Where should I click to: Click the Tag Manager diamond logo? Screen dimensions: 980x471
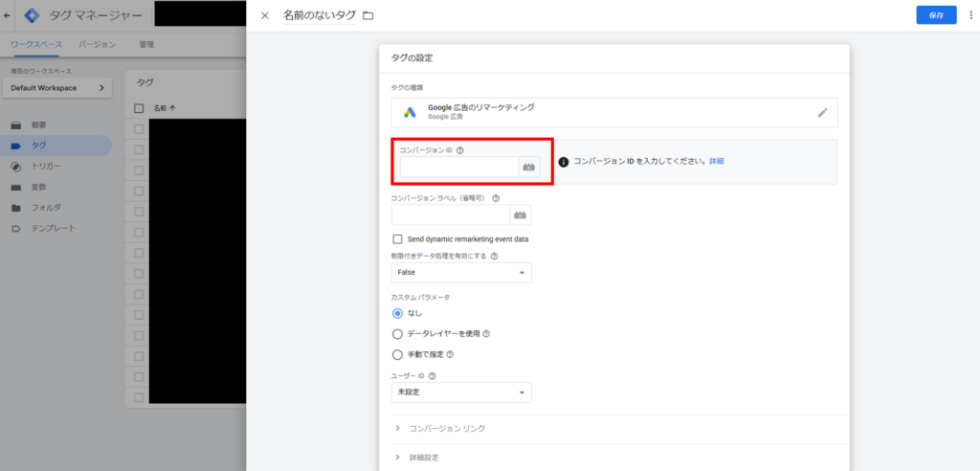click(32, 15)
